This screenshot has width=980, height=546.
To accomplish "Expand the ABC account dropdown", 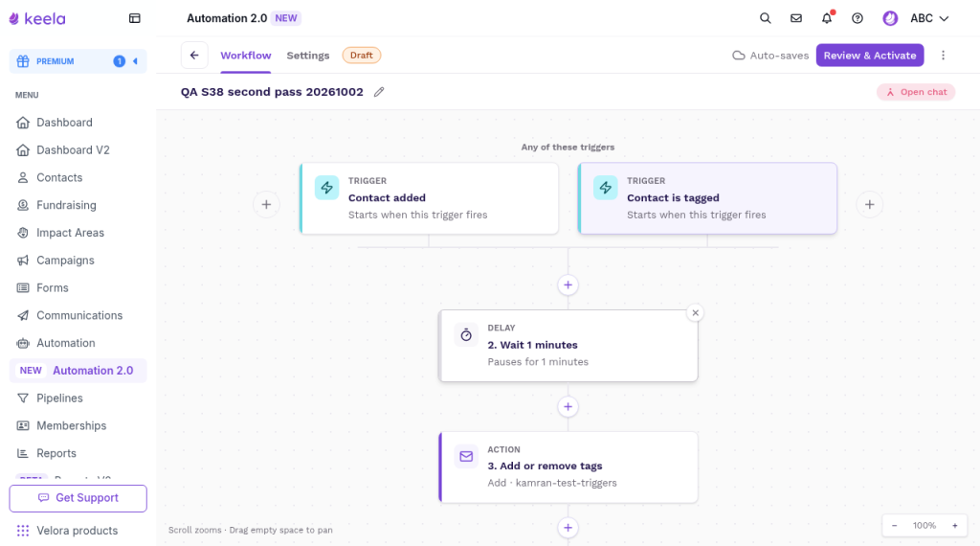I will tap(929, 18).
